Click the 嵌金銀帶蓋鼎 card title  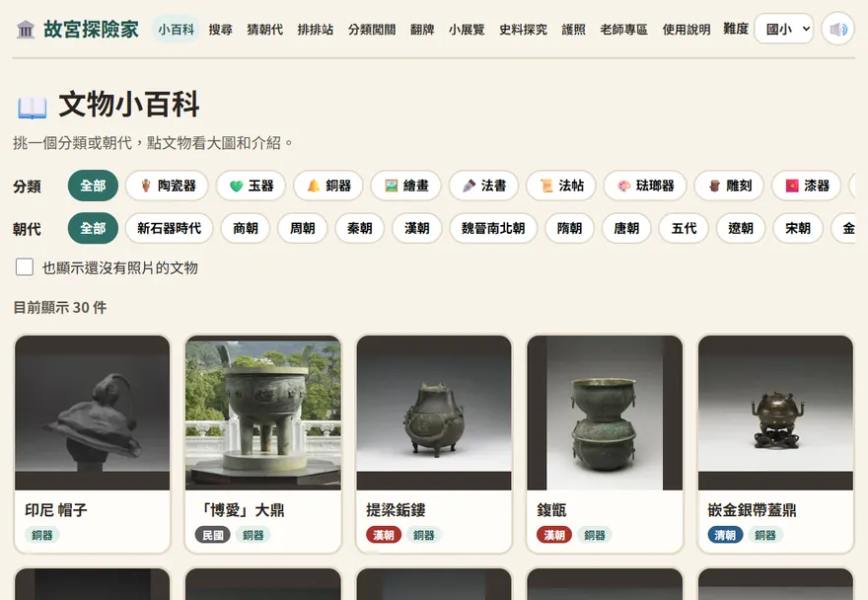tap(752, 509)
